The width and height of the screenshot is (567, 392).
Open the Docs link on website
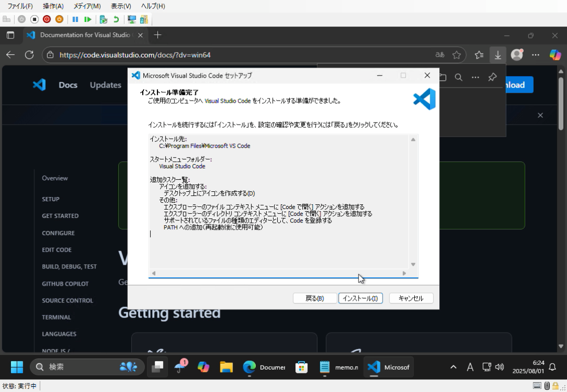tap(68, 85)
